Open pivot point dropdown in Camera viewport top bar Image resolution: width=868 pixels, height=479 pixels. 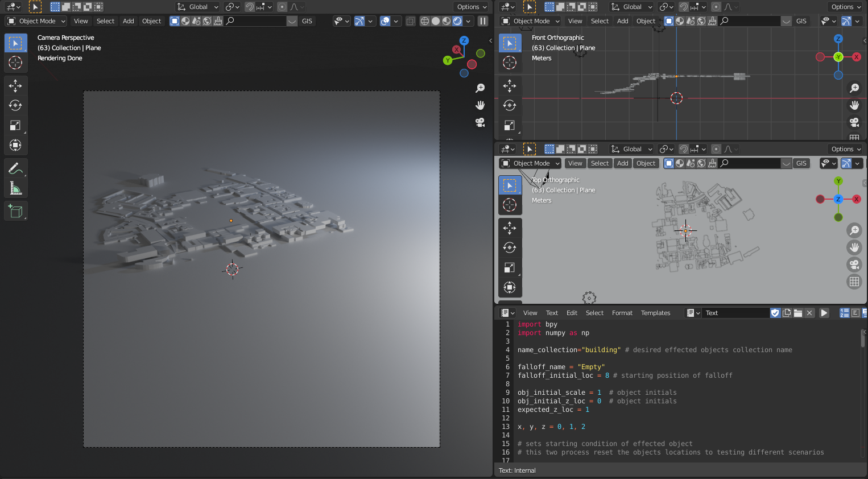tap(232, 7)
